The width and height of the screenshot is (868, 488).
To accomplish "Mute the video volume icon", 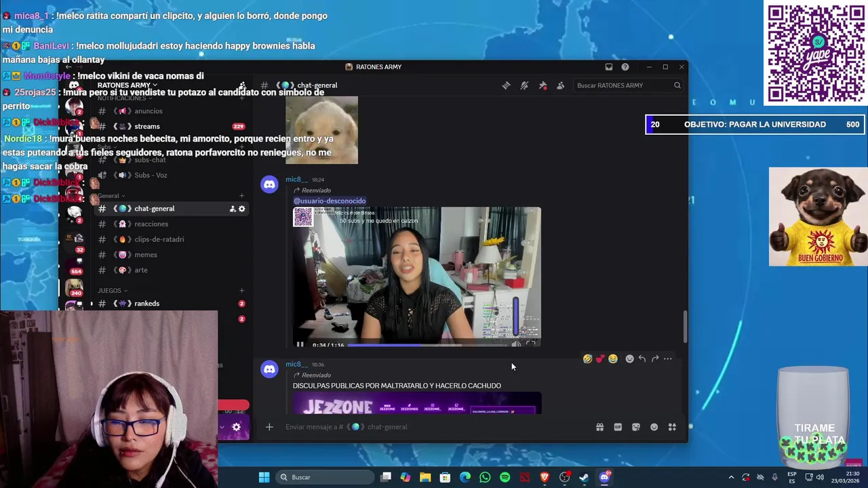I will [x=516, y=344].
